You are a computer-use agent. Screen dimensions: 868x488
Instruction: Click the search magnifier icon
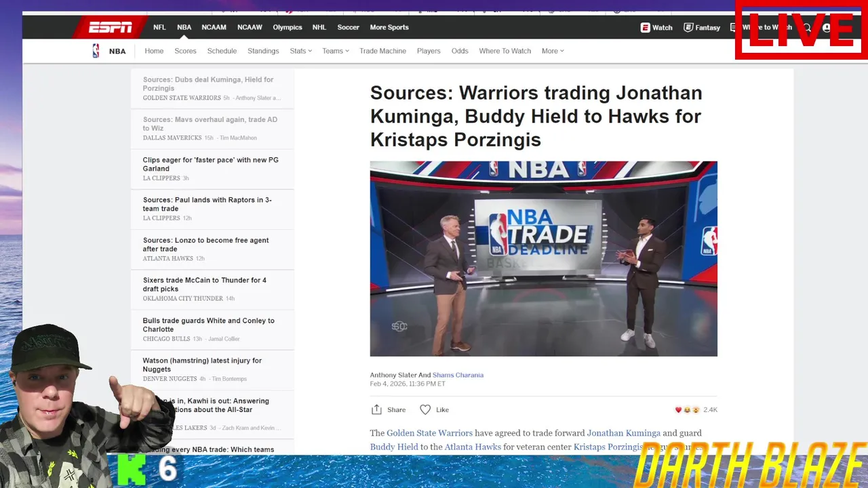pos(807,28)
